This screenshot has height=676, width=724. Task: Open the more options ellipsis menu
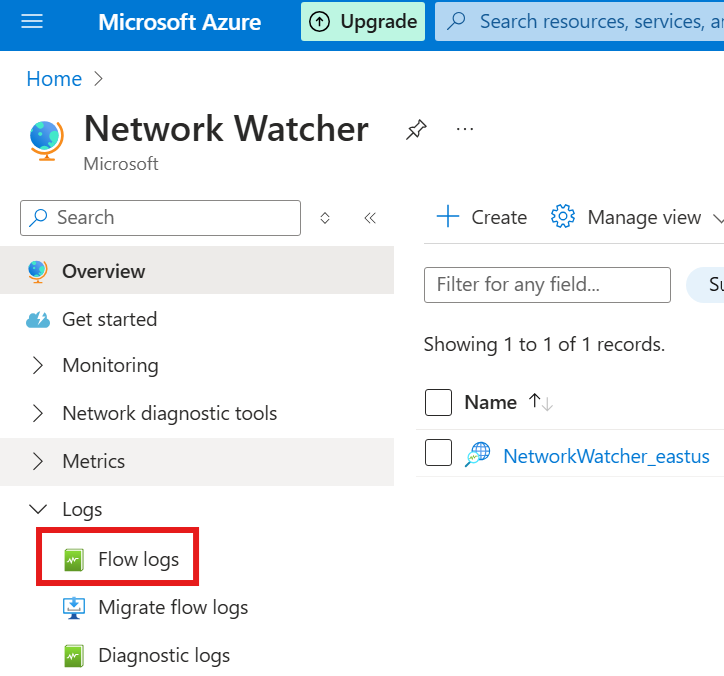click(465, 129)
